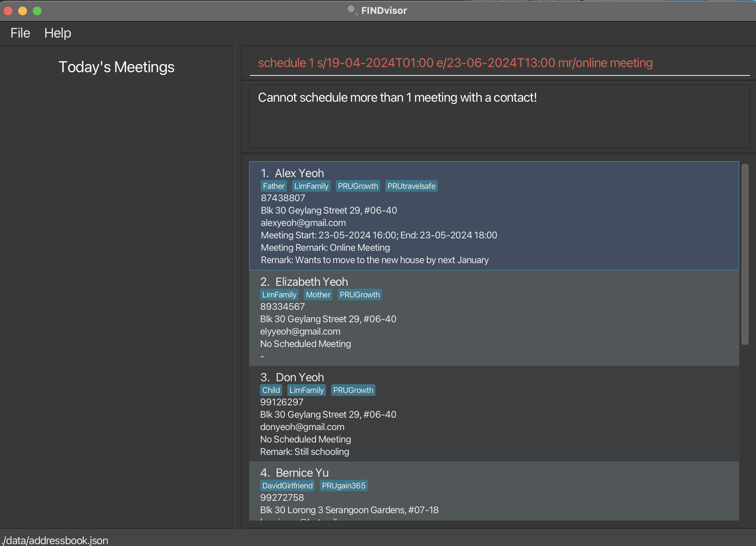Screen dimensions: 756x546
Task: Click the PRUgain365 tag
Action: click(343, 486)
